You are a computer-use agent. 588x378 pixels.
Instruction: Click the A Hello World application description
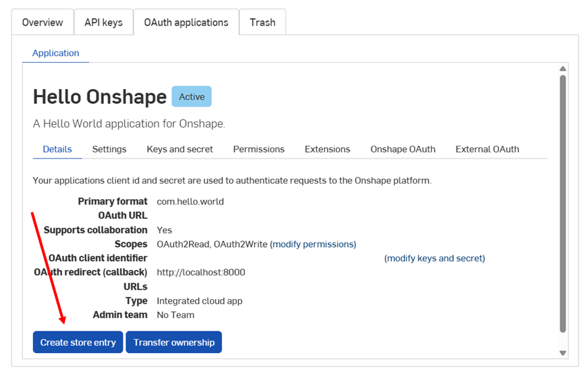coord(129,124)
